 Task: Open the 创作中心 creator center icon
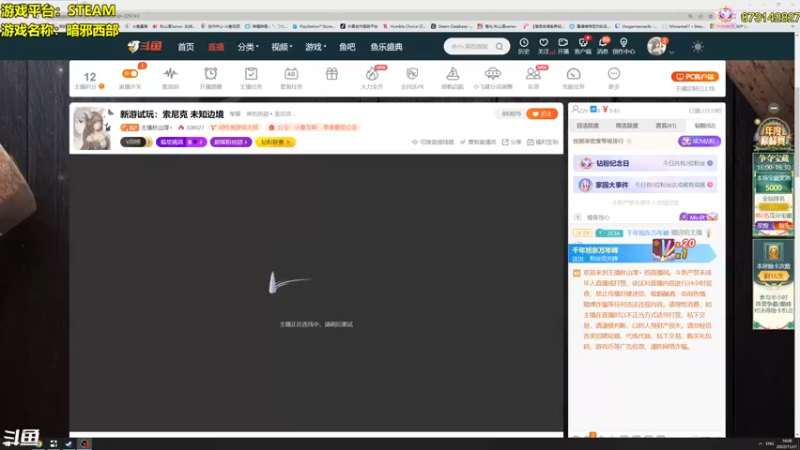623,45
